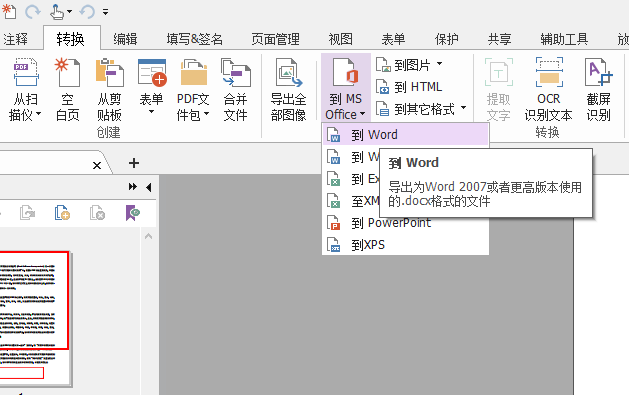The image size is (629, 395).
Task: Click the purple bookmark view icon
Action: click(x=132, y=213)
